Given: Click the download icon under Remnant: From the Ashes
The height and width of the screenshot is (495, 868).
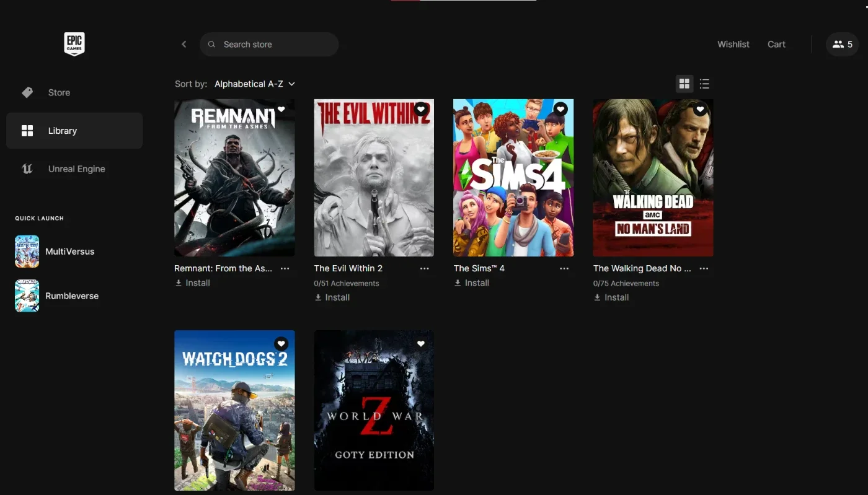Looking at the screenshot, I should click(179, 283).
